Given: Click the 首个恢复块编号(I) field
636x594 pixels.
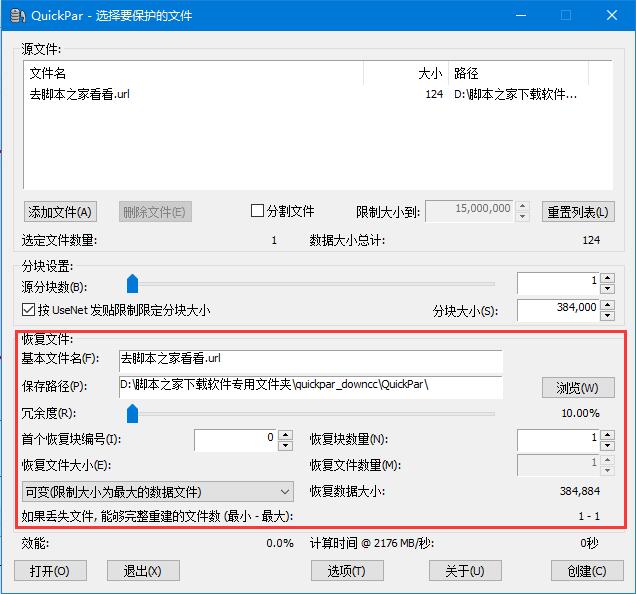Looking at the screenshot, I should click(x=236, y=440).
